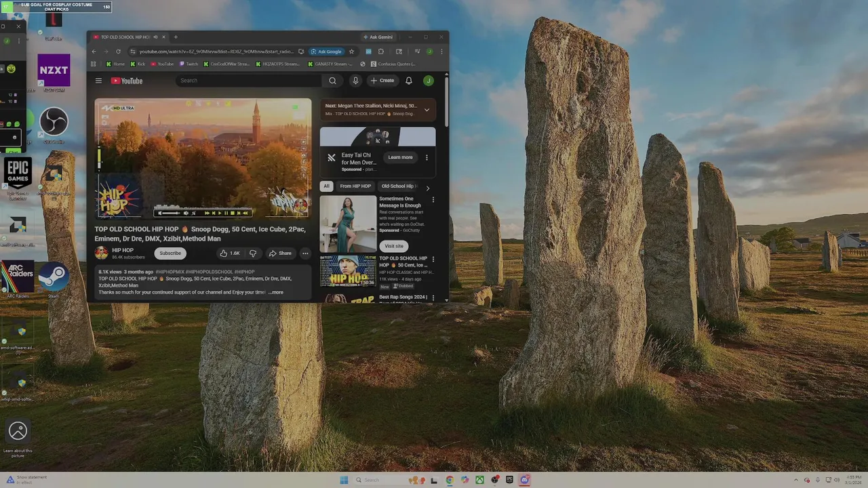The image size is (868, 488).
Task: Select the All filter chip
Action: (326, 186)
